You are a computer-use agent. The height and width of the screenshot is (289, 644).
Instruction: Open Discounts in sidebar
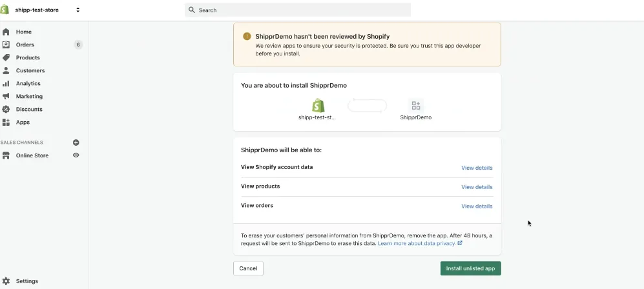click(29, 109)
